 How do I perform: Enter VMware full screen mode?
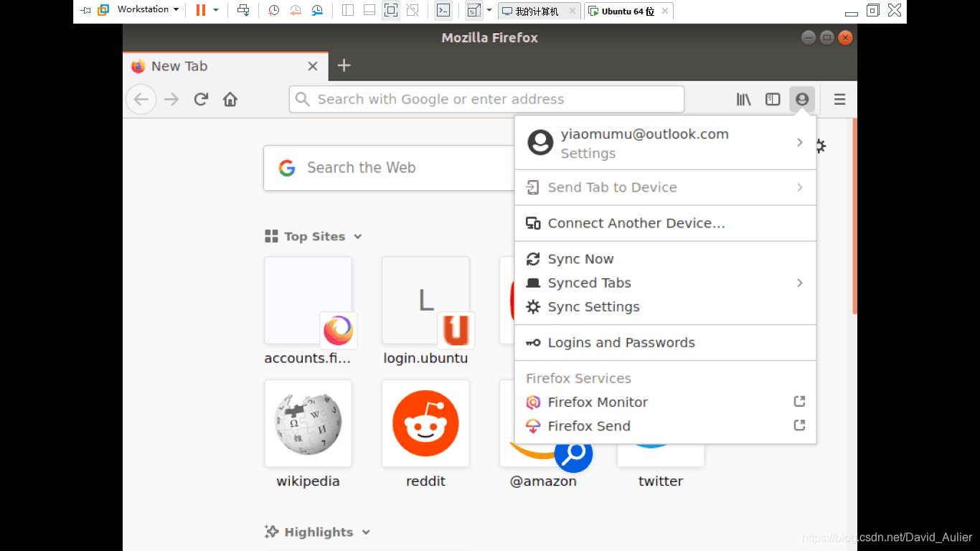tap(391, 10)
